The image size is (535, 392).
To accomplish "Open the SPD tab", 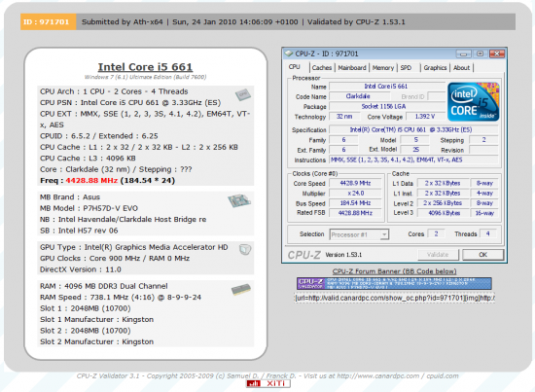I will tap(406, 67).
